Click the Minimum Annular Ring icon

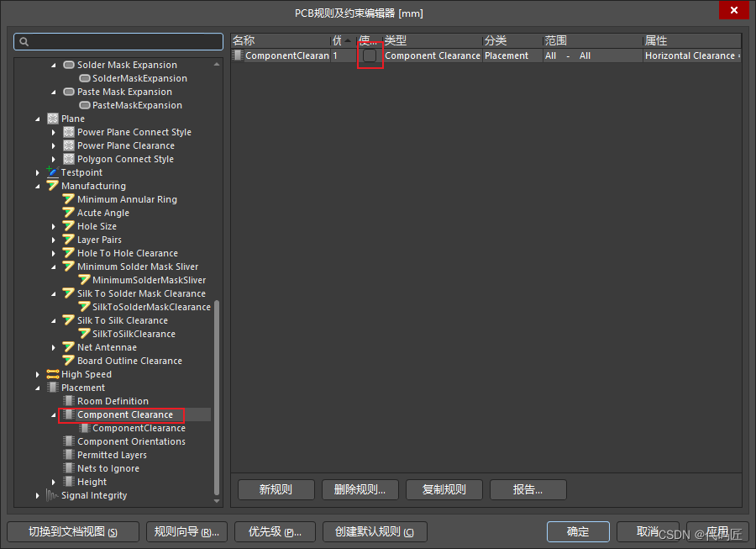(x=69, y=199)
